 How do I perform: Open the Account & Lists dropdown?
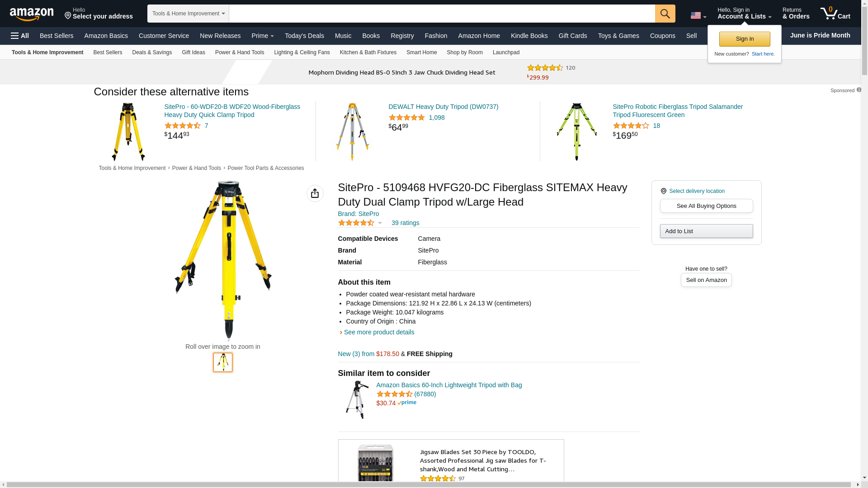coord(744,14)
